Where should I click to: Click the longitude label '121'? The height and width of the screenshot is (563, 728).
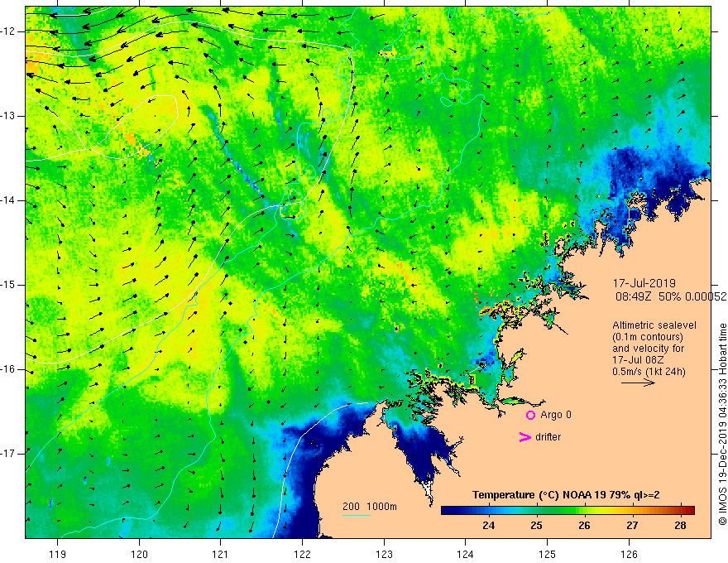pos(221,554)
